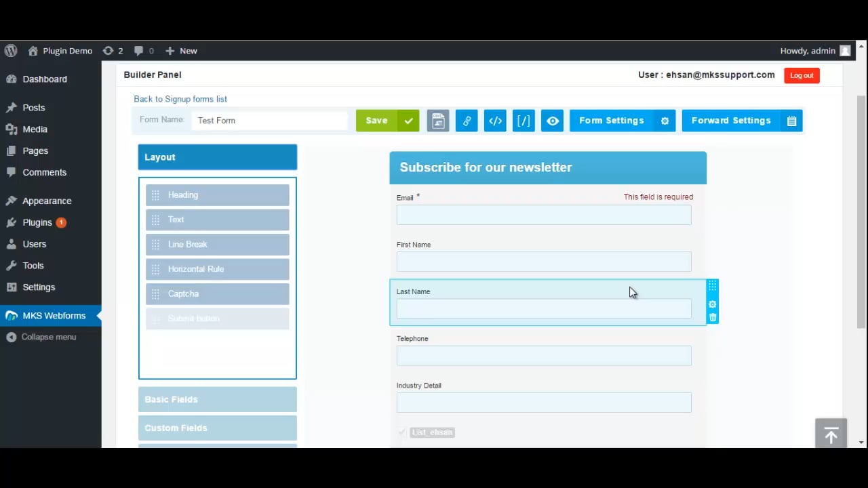Click the clipboard icon beside Forward Settings

[791, 121]
